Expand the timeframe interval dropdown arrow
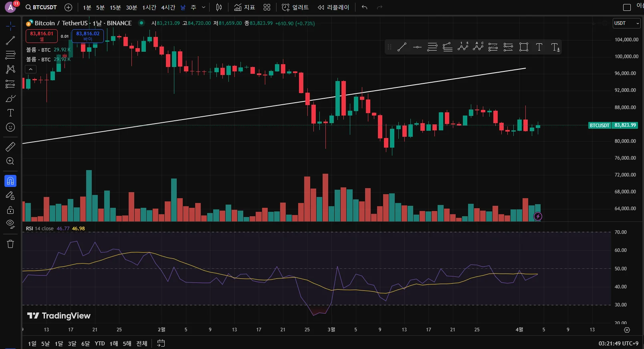644x349 pixels. point(204,7)
